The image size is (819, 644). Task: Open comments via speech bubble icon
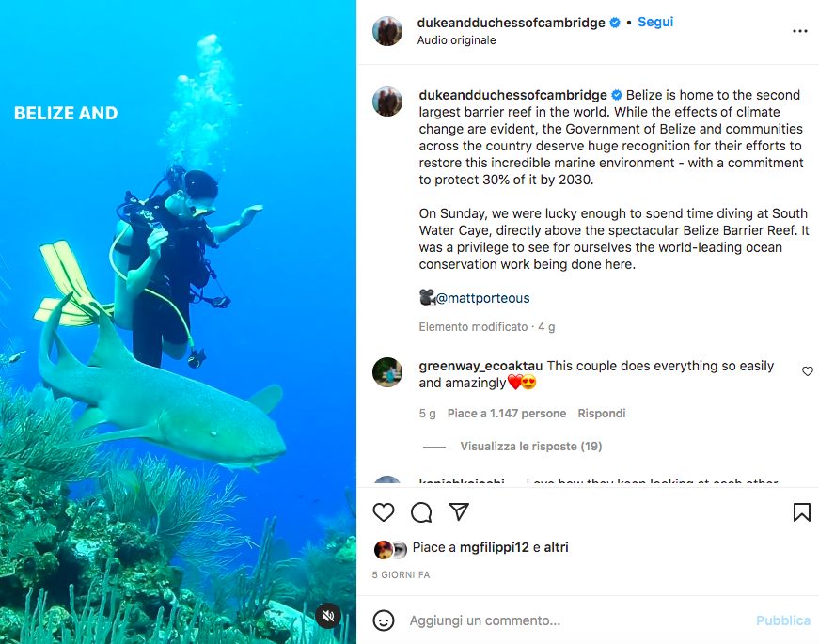pos(421,512)
